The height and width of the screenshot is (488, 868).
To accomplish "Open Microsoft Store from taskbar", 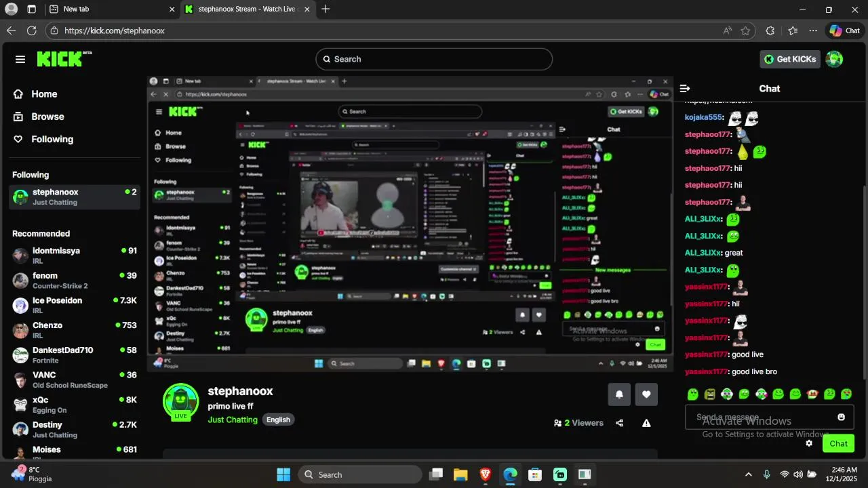I will click(x=535, y=474).
